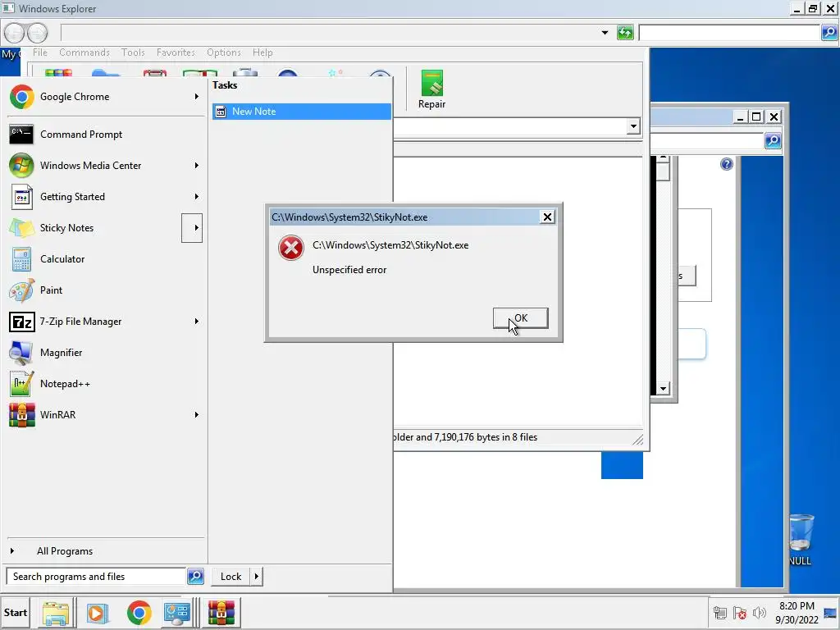
Task: Open Windows Media Center entry
Action: 90,166
